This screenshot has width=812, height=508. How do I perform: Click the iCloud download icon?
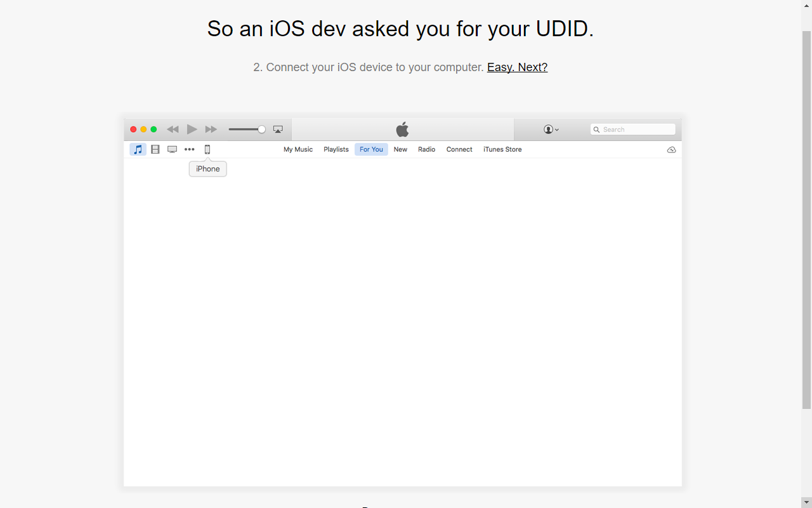coord(671,150)
